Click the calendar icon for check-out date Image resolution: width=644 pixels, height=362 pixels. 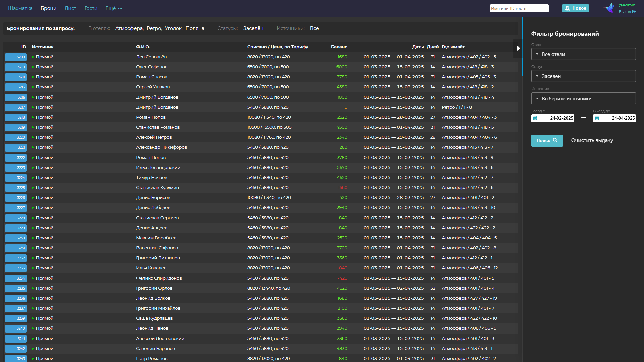point(597,118)
